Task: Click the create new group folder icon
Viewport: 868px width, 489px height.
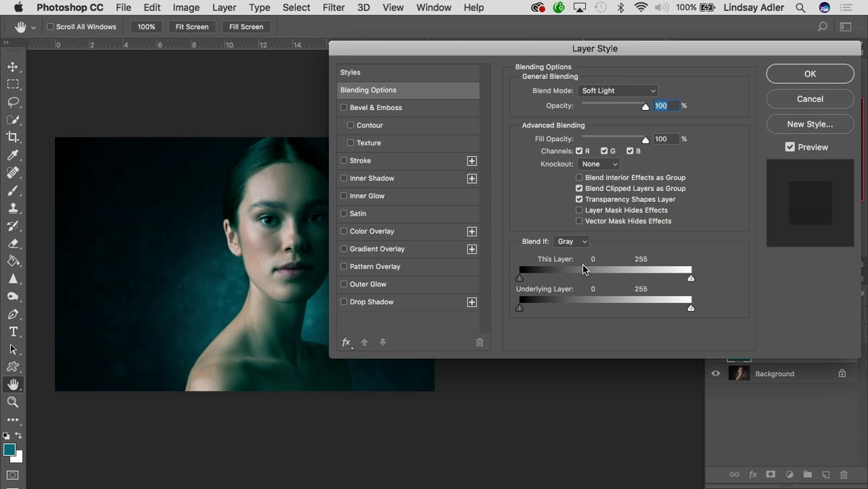Action: pyautogui.click(x=807, y=475)
